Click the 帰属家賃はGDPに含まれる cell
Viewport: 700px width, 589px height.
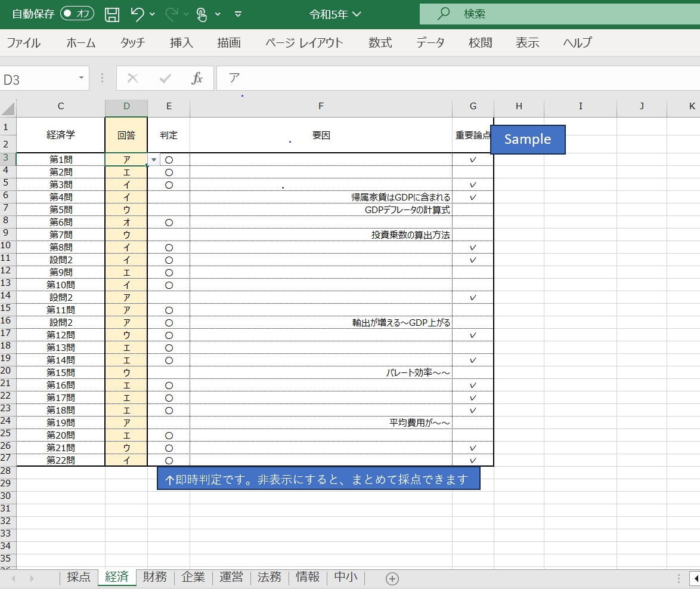tap(321, 197)
